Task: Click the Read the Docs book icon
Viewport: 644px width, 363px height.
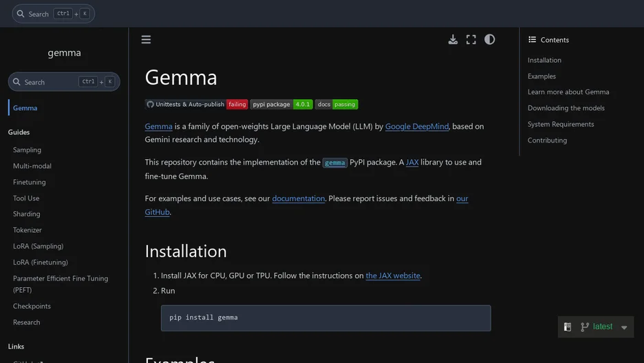Action: point(567,326)
